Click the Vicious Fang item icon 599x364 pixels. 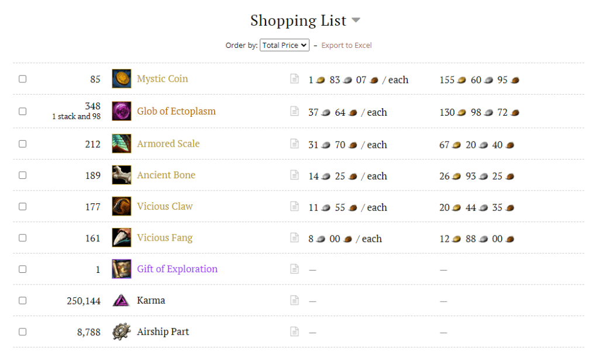tap(122, 238)
